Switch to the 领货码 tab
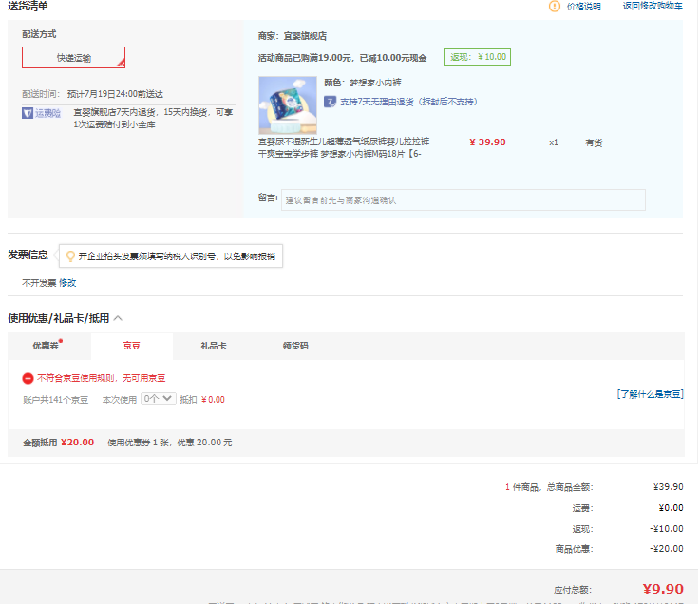 (295, 346)
